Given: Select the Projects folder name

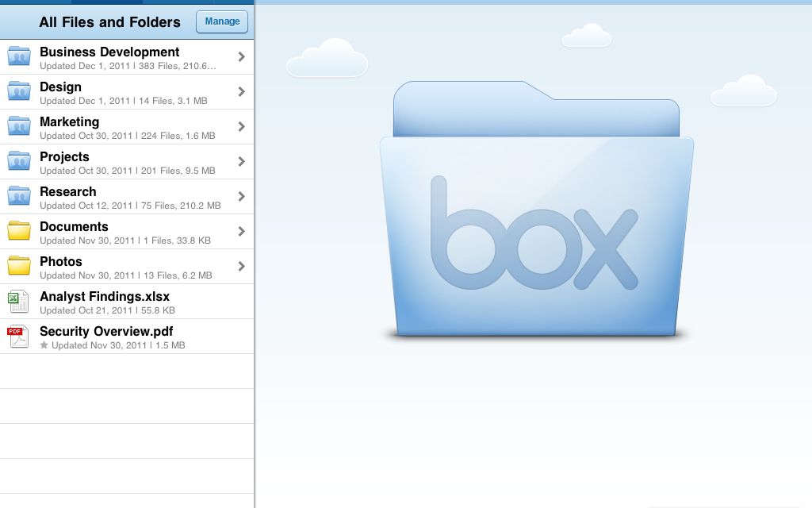Looking at the screenshot, I should (64, 156).
